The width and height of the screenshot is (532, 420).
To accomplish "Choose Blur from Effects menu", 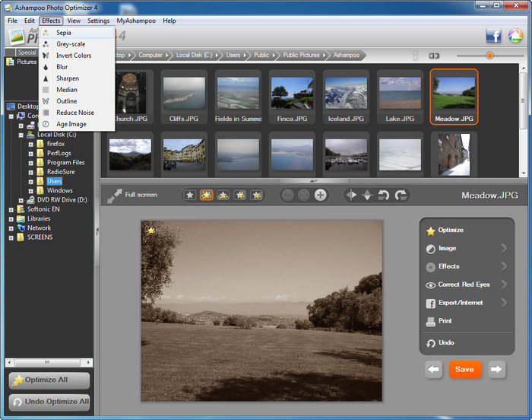I will tap(77, 67).
